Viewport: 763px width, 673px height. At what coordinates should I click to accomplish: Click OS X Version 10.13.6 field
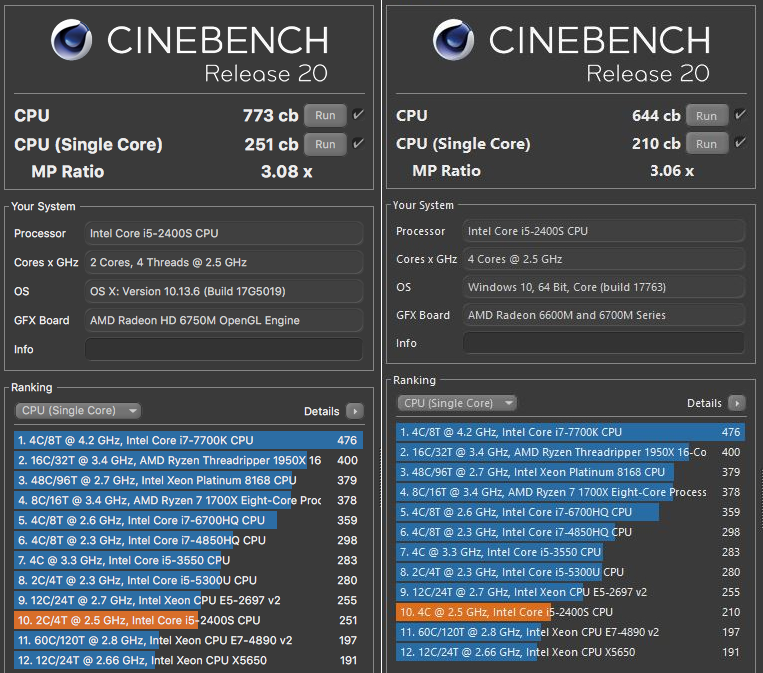tap(224, 291)
